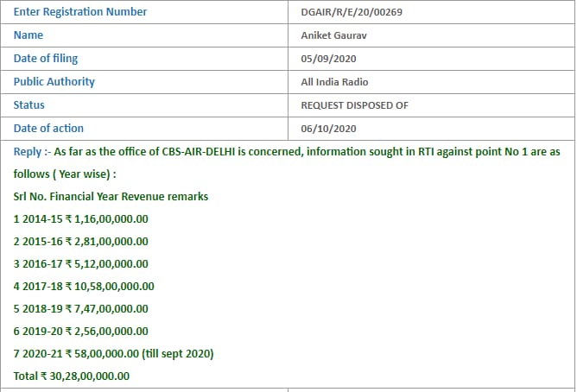Click the Date of filing label
The image size is (577, 392).
(46, 59)
